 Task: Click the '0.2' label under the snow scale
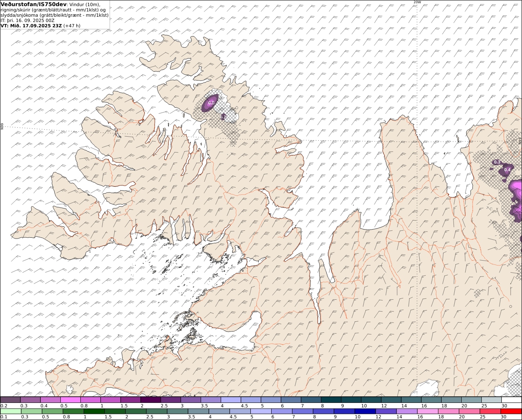coord(4,406)
